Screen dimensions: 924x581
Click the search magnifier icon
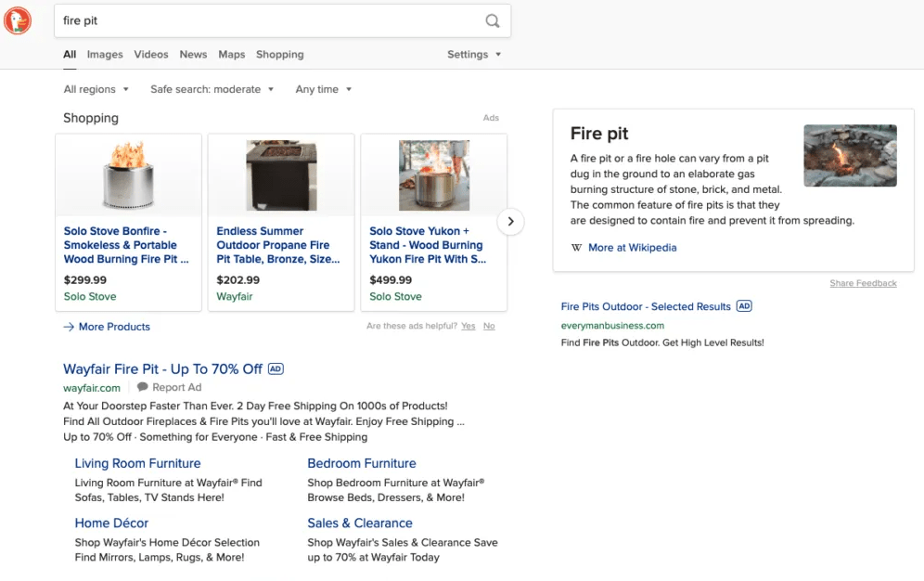tap(492, 21)
